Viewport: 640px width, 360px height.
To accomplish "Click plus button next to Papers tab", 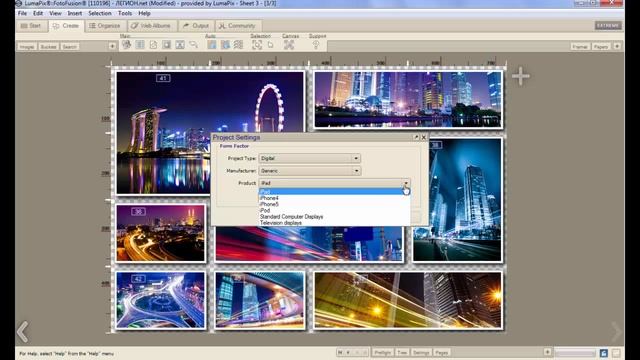I will tap(617, 46).
